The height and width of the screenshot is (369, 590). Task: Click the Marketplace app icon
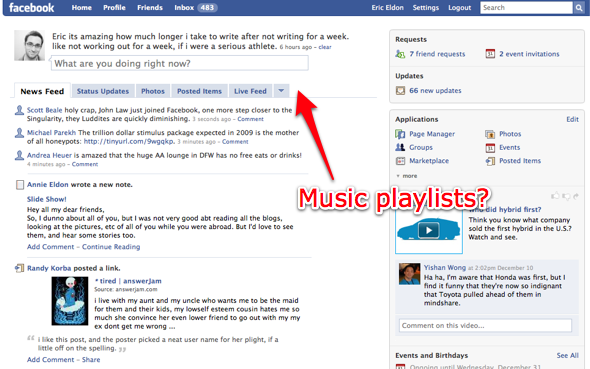(400, 161)
